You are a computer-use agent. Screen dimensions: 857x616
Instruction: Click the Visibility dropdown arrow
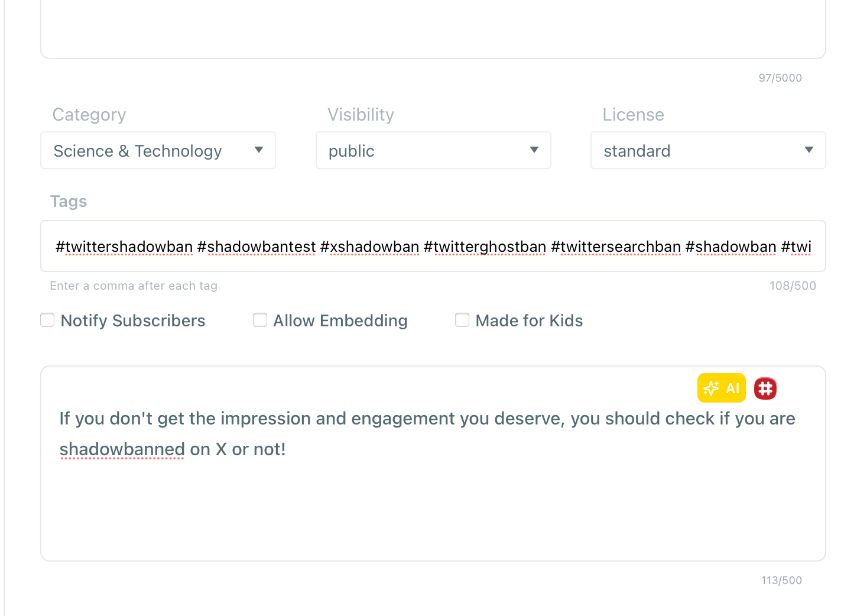tap(534, 150)
